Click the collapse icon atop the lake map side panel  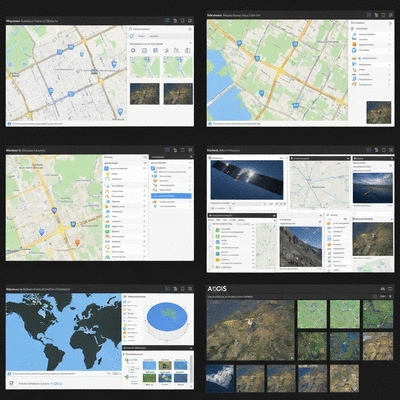pos(391,23)
